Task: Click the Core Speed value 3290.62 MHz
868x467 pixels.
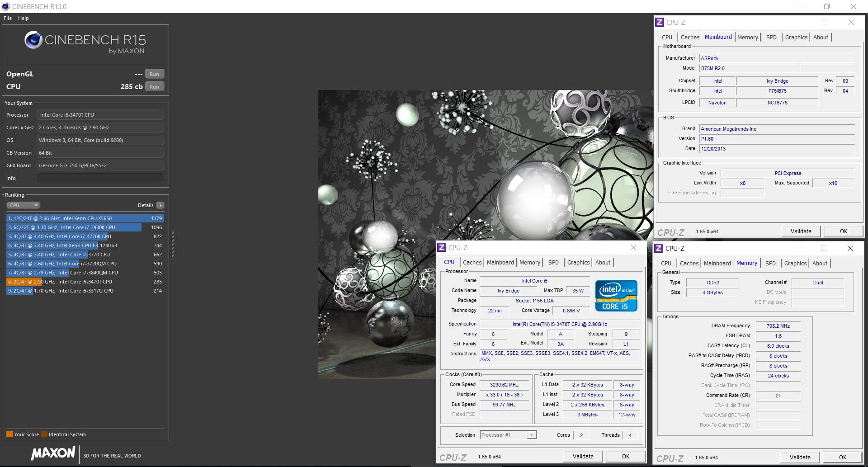Action: pos(504,385)
